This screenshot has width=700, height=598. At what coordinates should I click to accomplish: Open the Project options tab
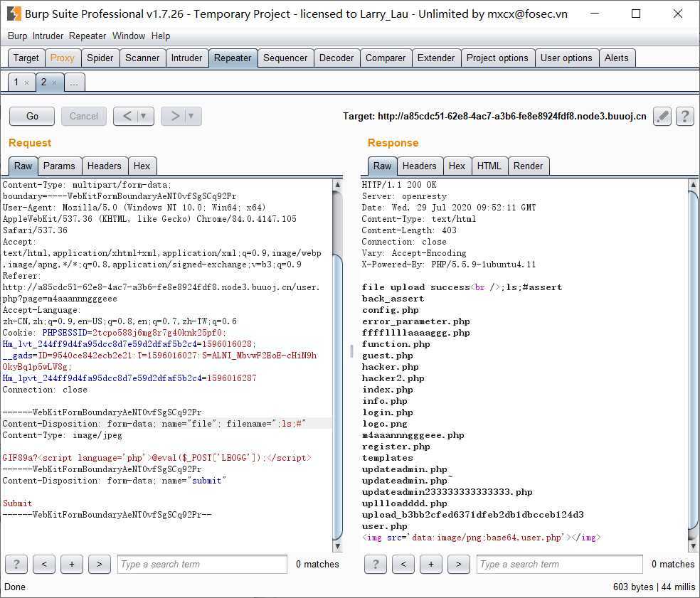pyautogui.click(x=497, y=58)
